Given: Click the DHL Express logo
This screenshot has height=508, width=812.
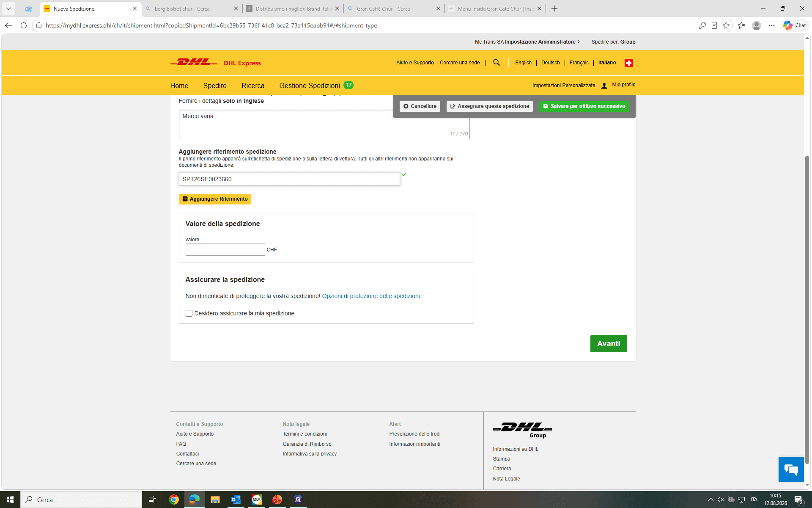Looking at the screenshot, I should (215, 63).
